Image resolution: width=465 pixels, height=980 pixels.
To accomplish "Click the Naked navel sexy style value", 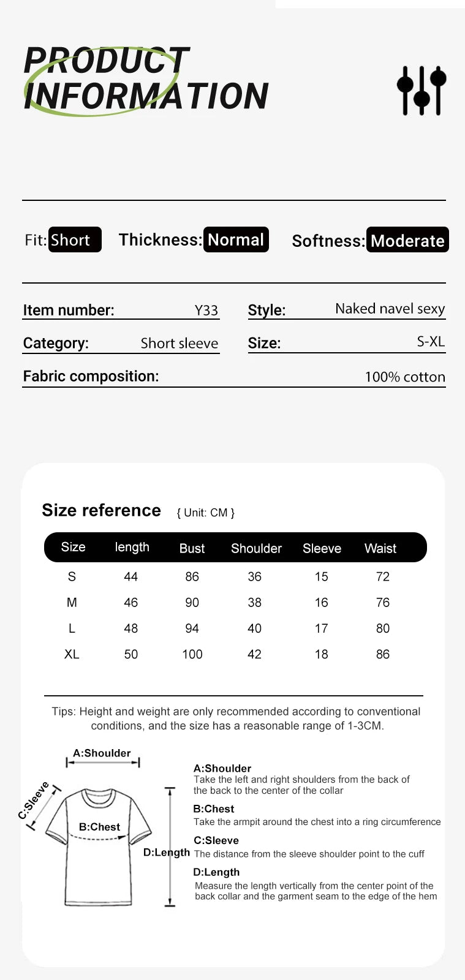I will click(x=390, y=309).
